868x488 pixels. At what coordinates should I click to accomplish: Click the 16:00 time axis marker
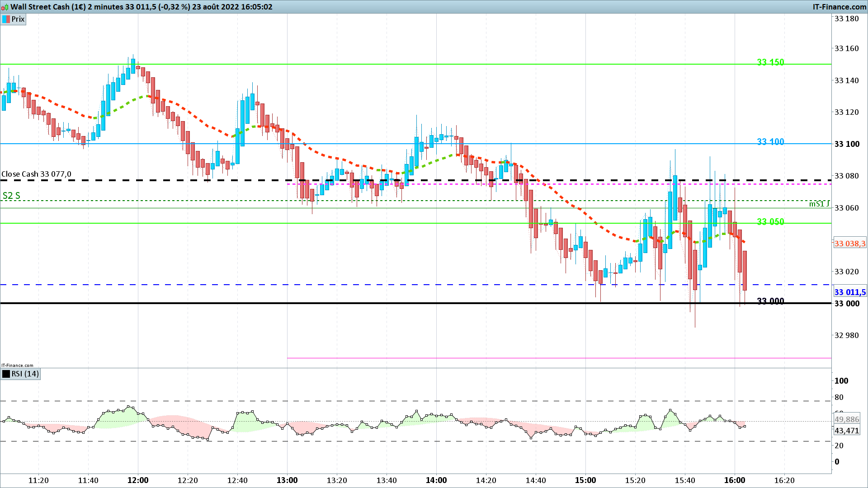pyautogui.click(x=735, y=480)
